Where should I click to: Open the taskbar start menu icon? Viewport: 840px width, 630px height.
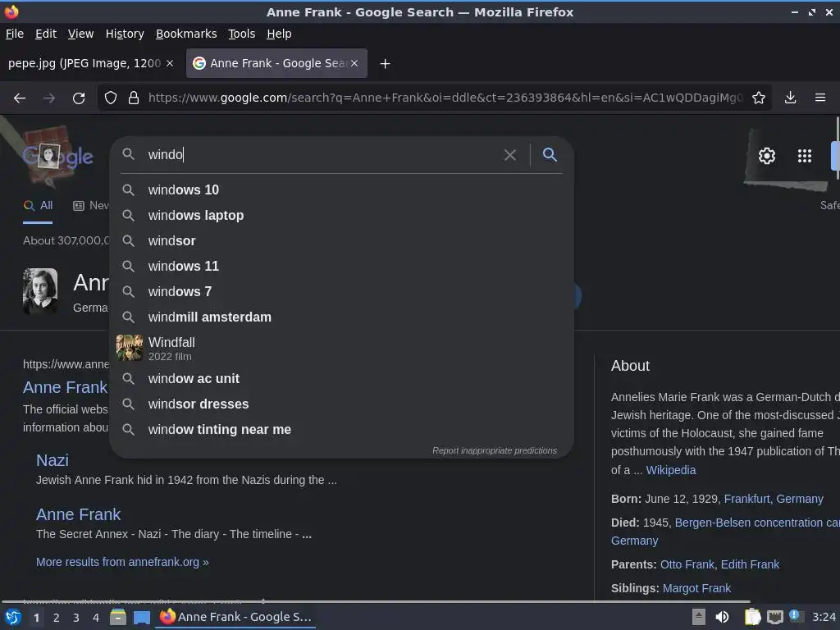click(x=13, y=617)
